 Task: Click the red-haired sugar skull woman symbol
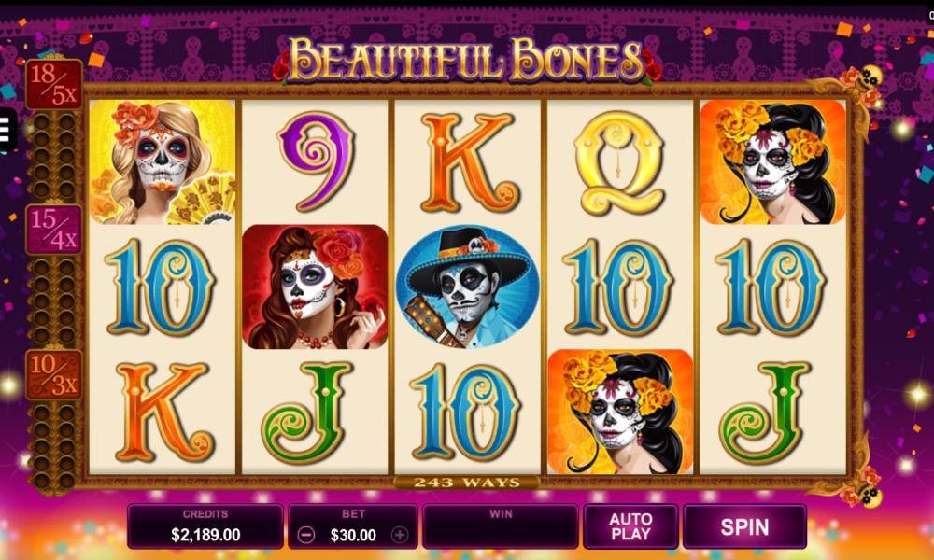point(315,287)
